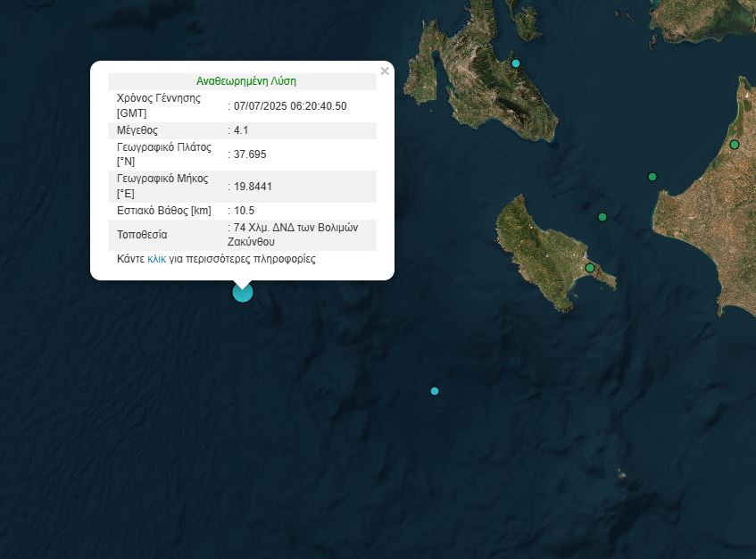Select the small cyan marker in open sea
The height and width of the screenshot is (559, 756).
(x=435, y=391)
